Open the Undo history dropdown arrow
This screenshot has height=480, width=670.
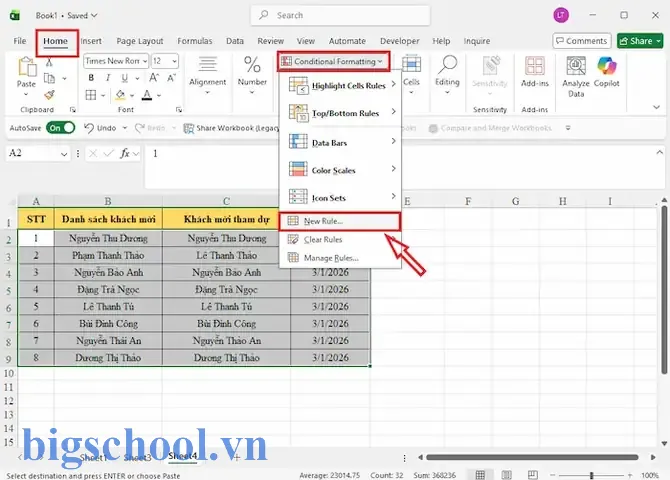[125, 128]
